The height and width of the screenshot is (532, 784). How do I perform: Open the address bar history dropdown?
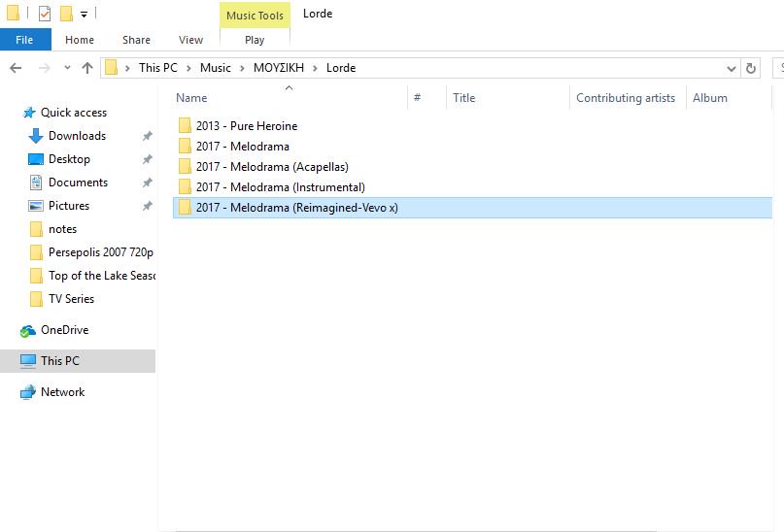pos(731,68)
